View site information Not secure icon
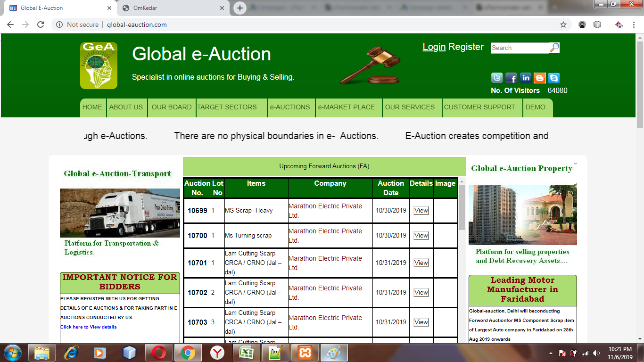The height and width of the screenshot is (362, 644). tap(59, 25)
